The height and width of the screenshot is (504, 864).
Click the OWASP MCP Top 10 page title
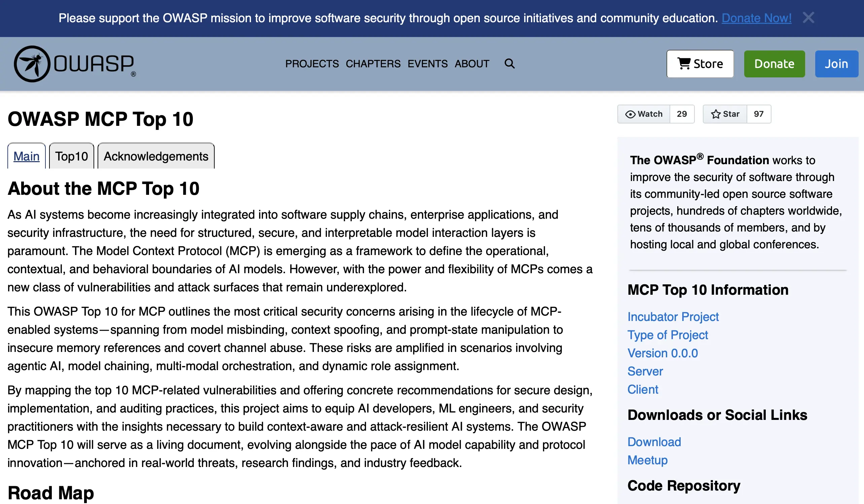point(101,119)
